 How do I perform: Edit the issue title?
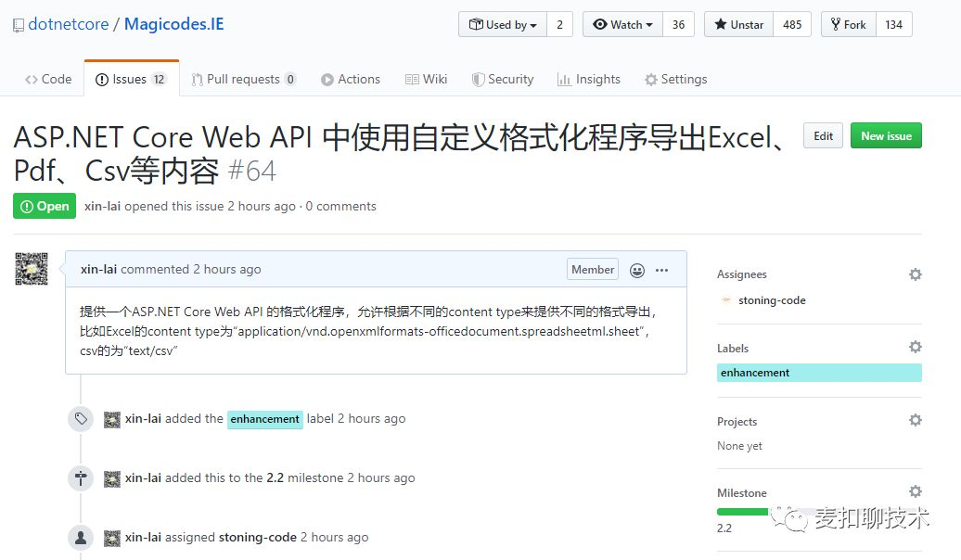coord(823,136)
